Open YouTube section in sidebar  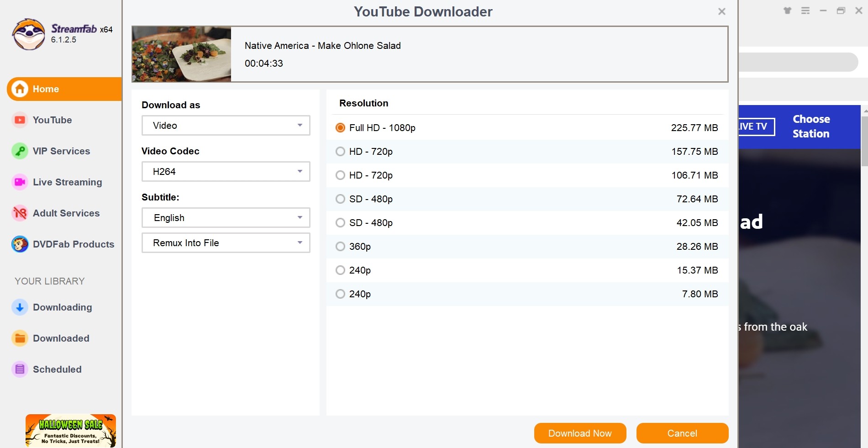52,120
